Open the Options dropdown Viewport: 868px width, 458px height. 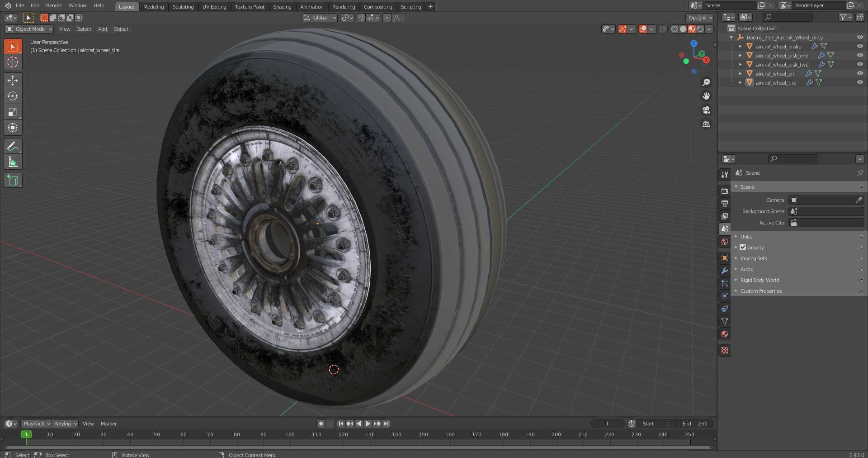700,18
